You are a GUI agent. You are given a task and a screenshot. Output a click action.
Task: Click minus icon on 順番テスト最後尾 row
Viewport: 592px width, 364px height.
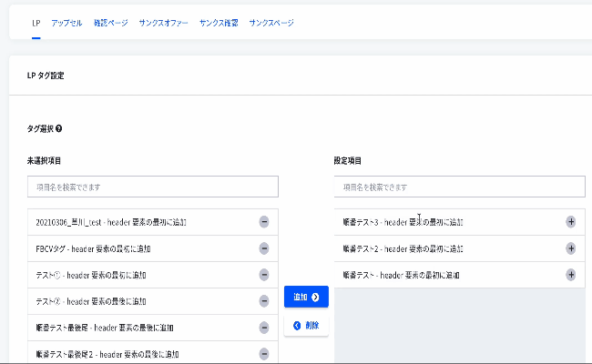pyautogui.click(x=264, y=328)
